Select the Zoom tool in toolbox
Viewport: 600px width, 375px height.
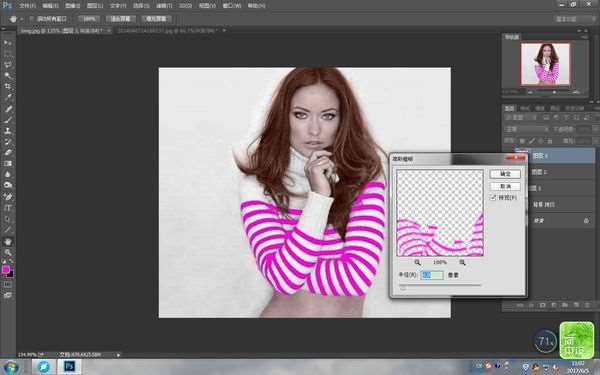coord(8,253)
